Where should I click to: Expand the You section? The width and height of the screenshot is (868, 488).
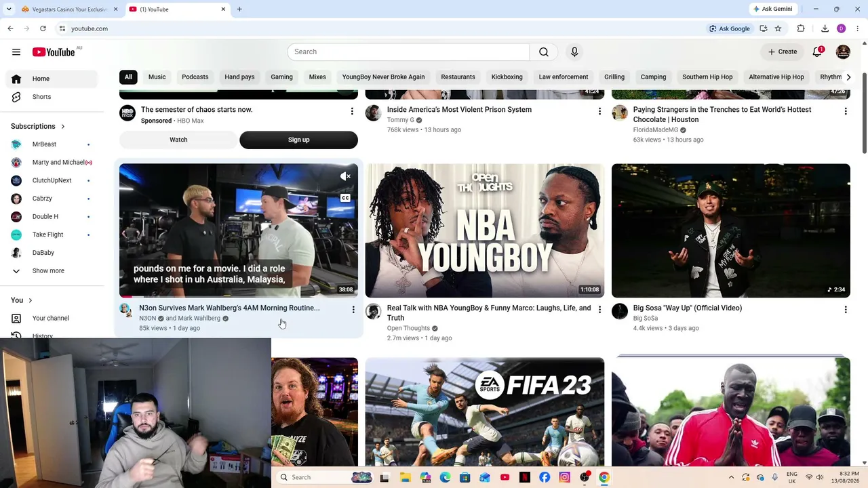point(22,300)
